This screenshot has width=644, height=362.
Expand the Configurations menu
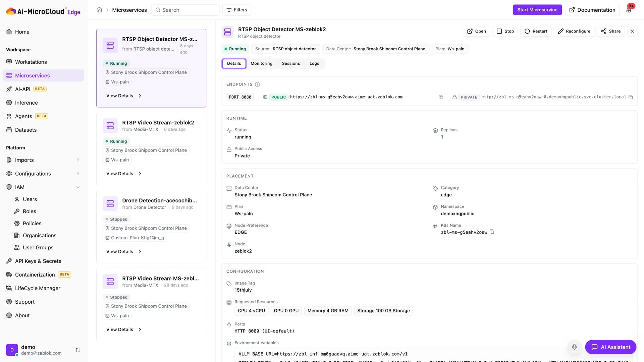pyautogui.click(x=44, y=174)
